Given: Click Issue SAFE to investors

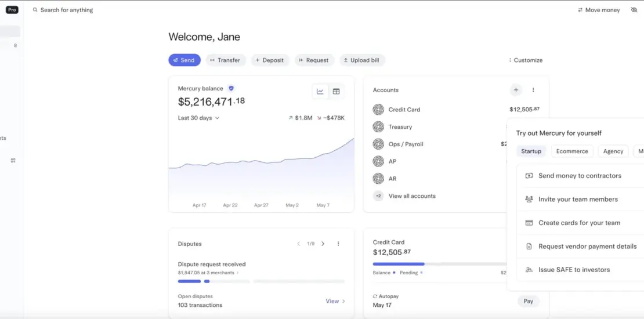Looking at the screenshot, I should point(580,270).
